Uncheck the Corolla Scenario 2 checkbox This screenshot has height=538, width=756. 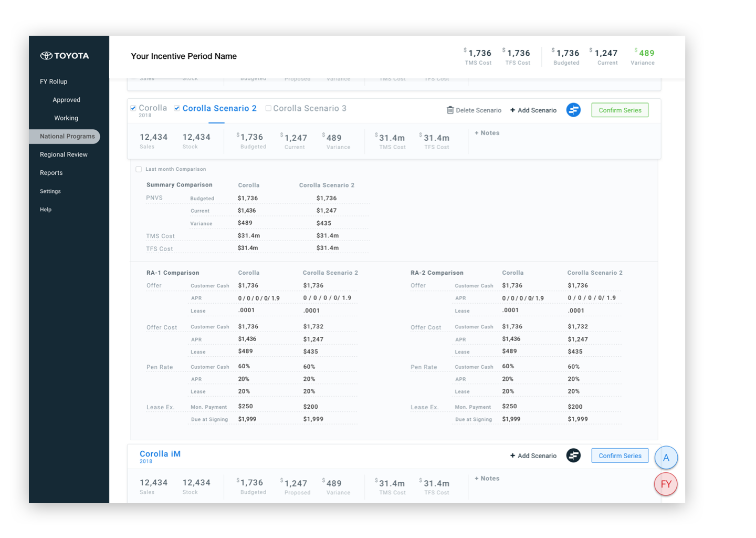177,108
